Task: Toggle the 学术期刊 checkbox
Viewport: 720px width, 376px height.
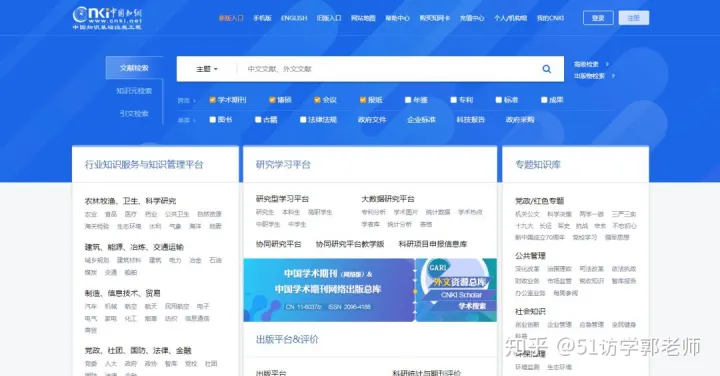Action: click(x=212, y=100)
